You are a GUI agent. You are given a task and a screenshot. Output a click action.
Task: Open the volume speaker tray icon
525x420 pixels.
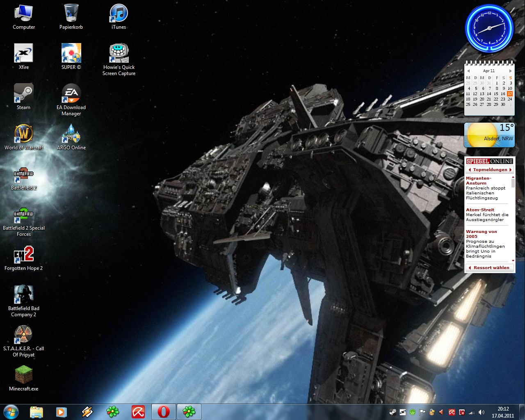(482, 412)
